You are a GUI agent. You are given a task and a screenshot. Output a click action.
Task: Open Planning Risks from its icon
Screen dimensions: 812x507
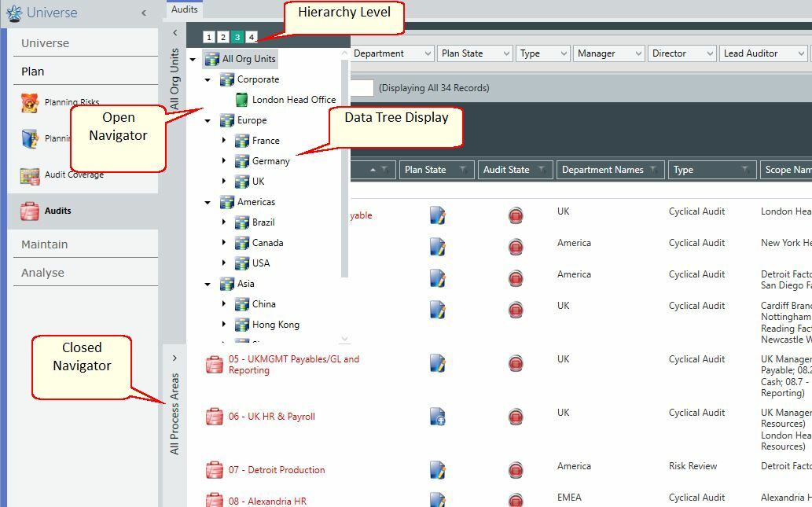coord(30,102)
